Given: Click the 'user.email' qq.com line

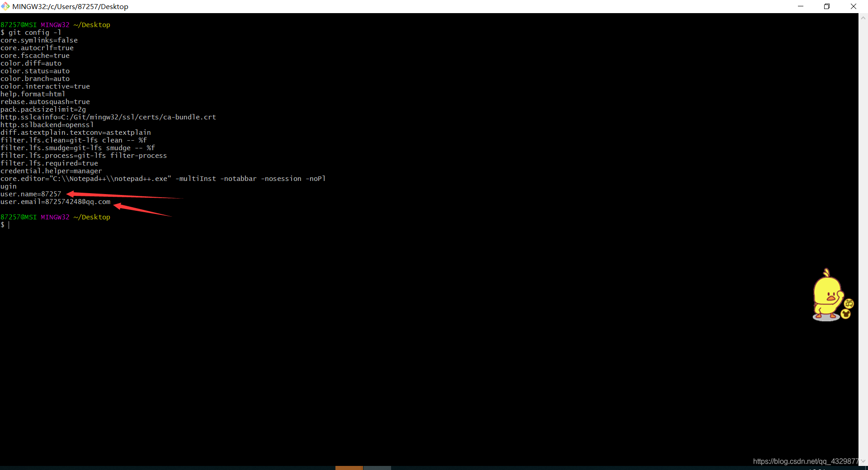Looking at the screenshot, I should [55, 202].
